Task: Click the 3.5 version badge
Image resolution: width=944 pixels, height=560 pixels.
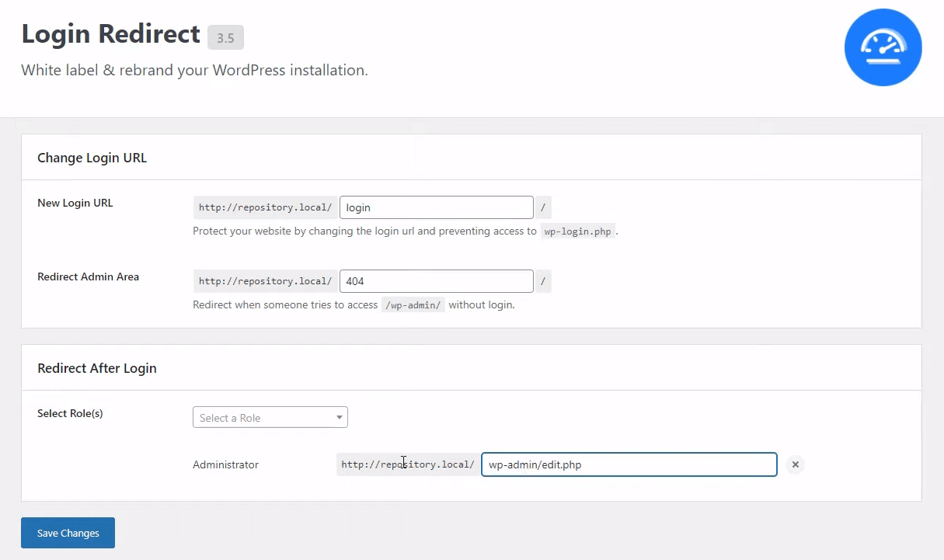Action: click(x=225, y=37)
